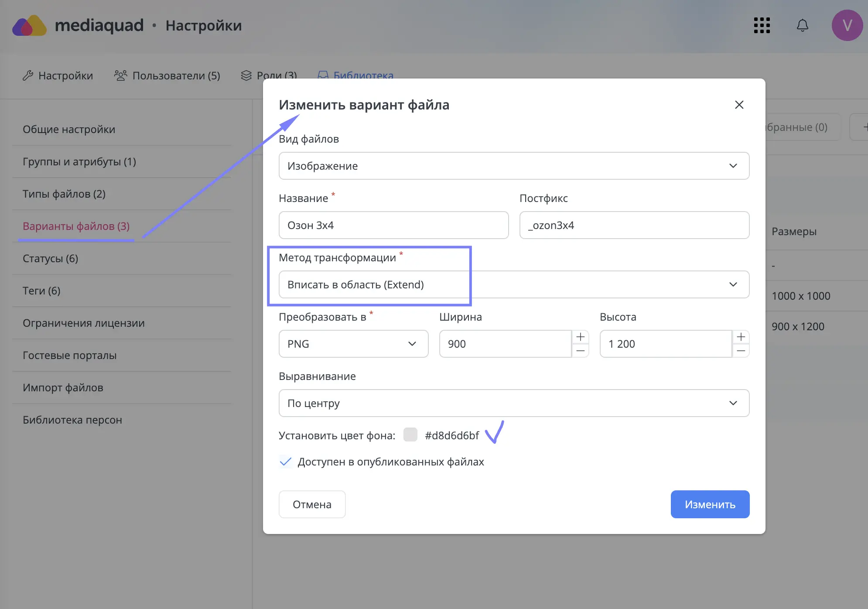Image resolution: width=868 pixels, height=609 pixels.
Task: Open the user avatar V menu
Action: (847, 25)
